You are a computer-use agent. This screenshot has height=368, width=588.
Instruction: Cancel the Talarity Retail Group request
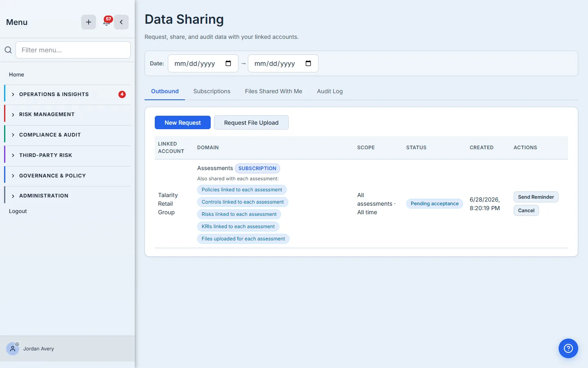click(x=526, y=211)
